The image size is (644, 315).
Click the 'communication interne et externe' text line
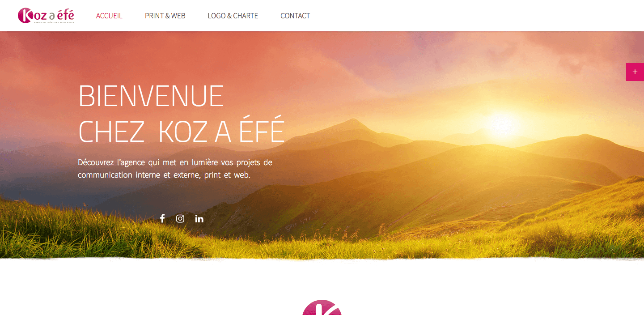coord(164,175)
